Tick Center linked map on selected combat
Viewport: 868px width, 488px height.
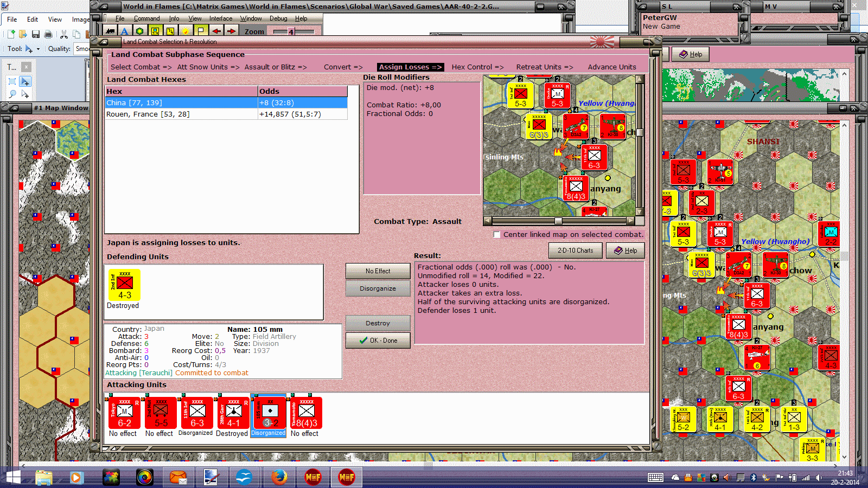click(496, 235)
